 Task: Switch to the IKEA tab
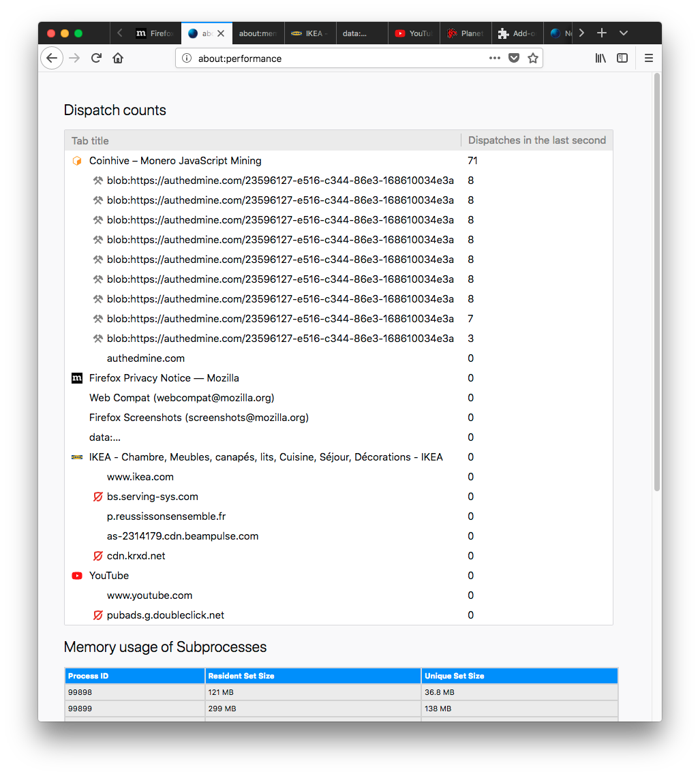tap(310, 33)
